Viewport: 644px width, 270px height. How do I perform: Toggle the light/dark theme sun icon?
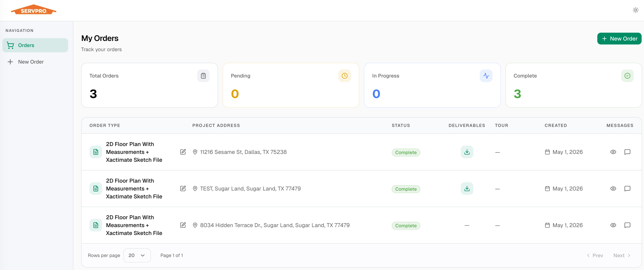[636, 10]
